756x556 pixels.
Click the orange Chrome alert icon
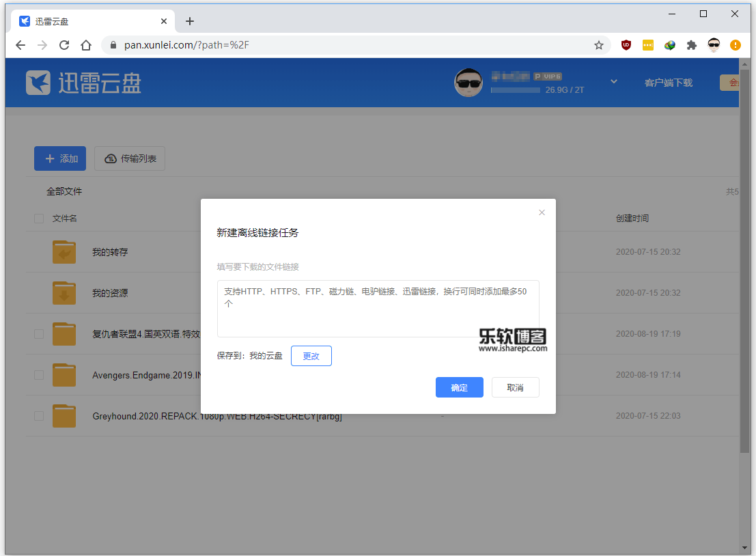click(736, 45)
